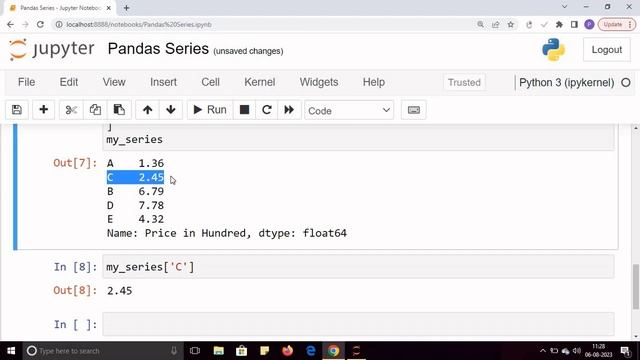Open the File menu
640x360 pixels.
click(x=27, y=82)
